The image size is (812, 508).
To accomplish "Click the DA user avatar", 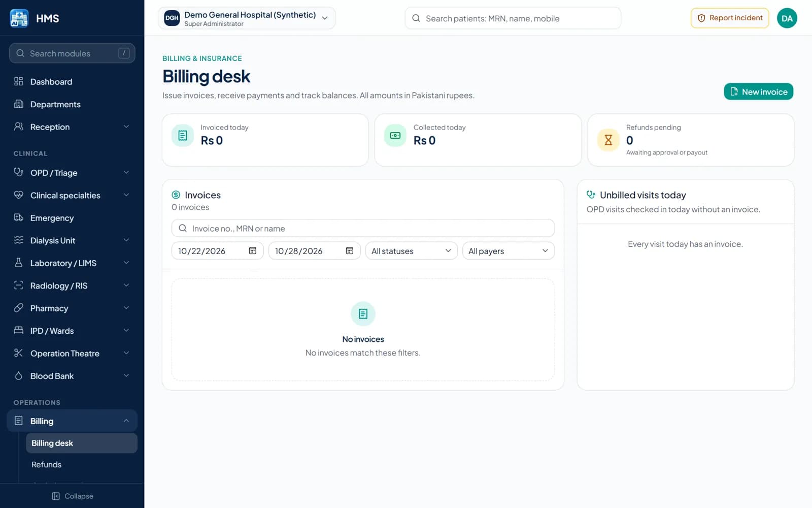I will (x=787, y=18).
